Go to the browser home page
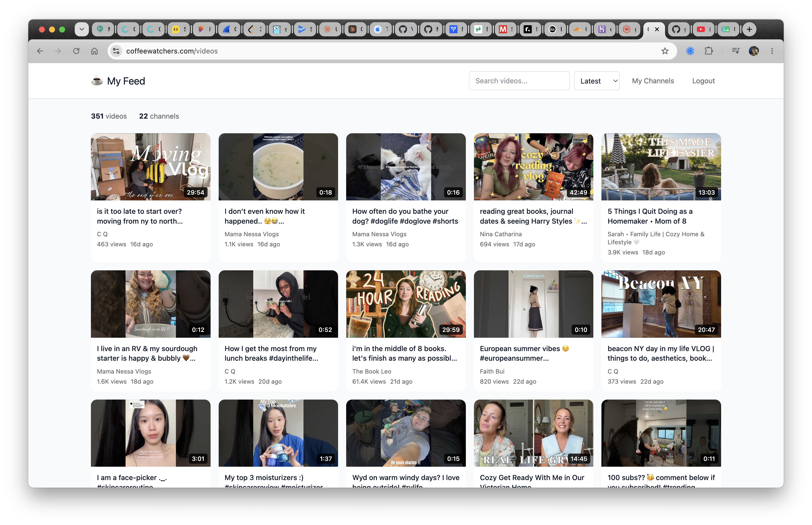 tap(94, 51)
